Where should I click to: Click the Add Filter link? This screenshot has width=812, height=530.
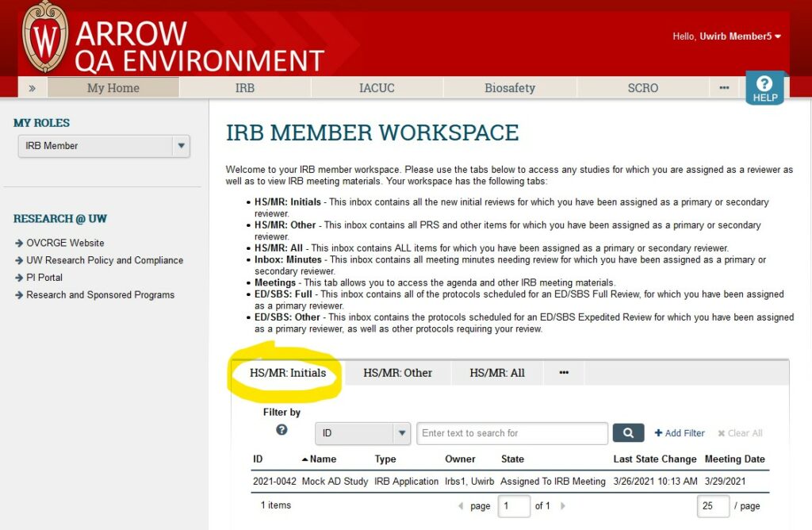click(x=680, y=433)
